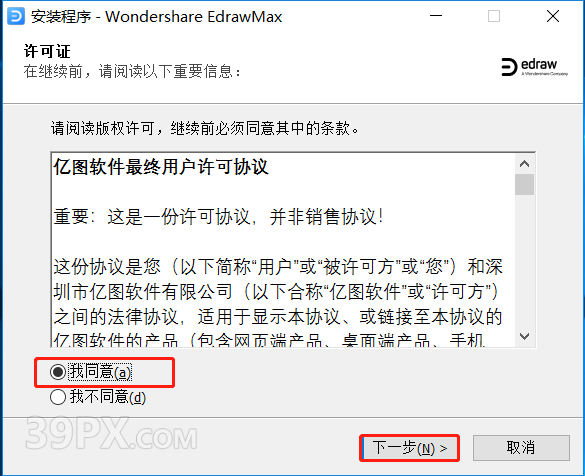Click inside the license agreement text box
This screenshot has width=585, height=476.
(x=284, y=250)
